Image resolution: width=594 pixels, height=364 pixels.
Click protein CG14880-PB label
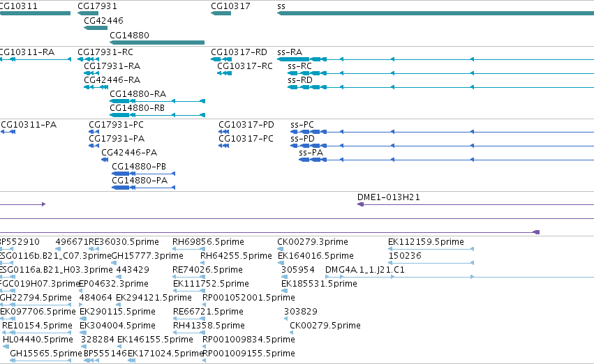139,167
